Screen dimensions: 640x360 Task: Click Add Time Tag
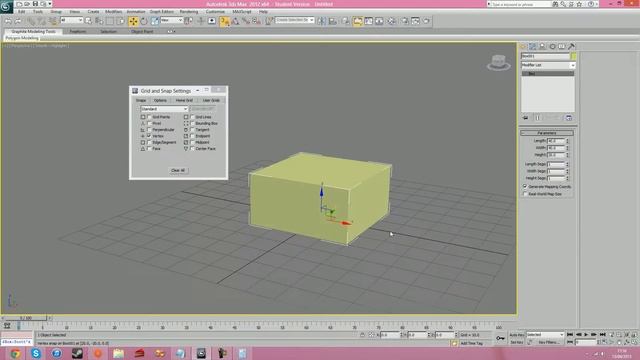[x=471, y=343]
